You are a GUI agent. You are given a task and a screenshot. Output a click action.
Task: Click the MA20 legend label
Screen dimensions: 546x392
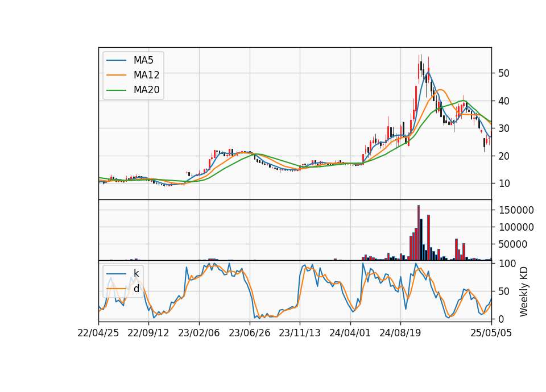146,90
